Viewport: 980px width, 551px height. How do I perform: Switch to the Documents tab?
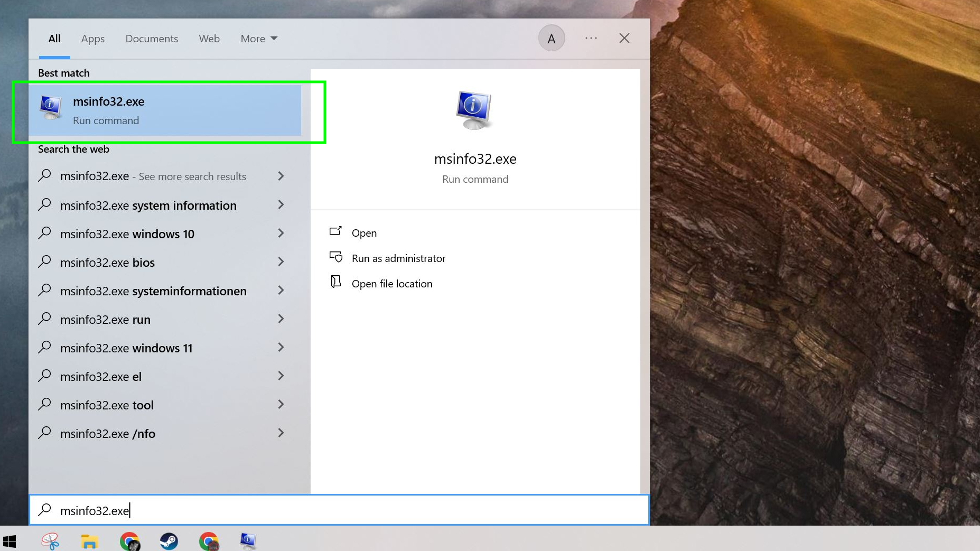(x=152, y=39)
